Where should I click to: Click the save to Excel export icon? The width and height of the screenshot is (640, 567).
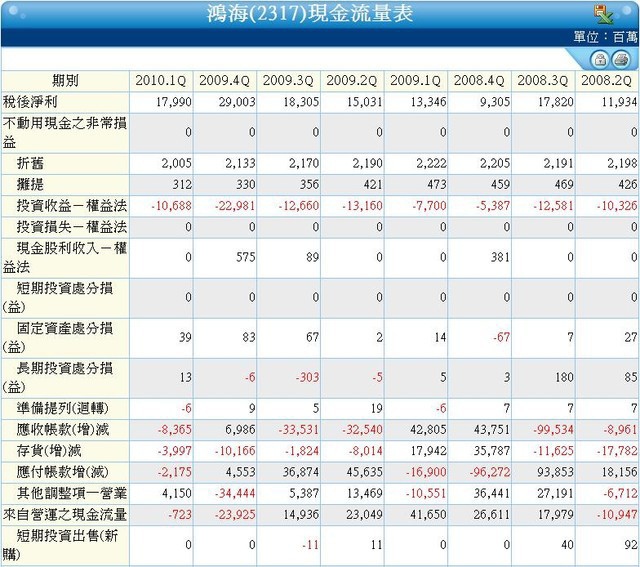pyautogui.click(x=604, y=14)
